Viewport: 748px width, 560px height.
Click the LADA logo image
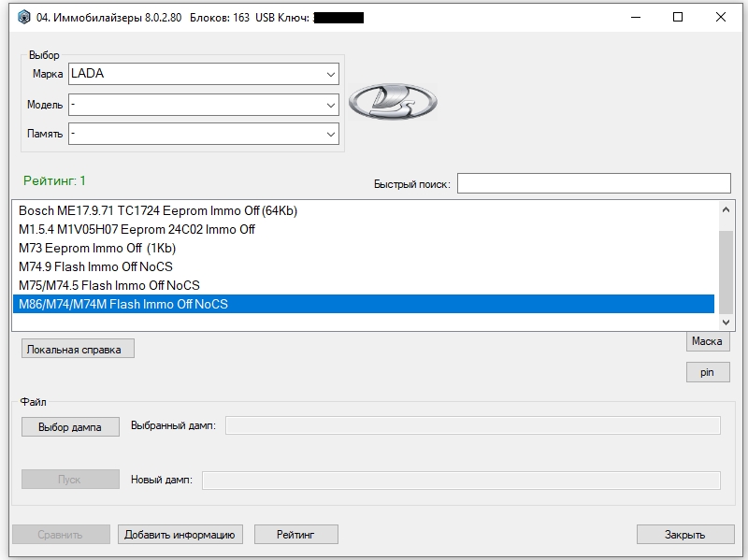click(x=393, y=102)
